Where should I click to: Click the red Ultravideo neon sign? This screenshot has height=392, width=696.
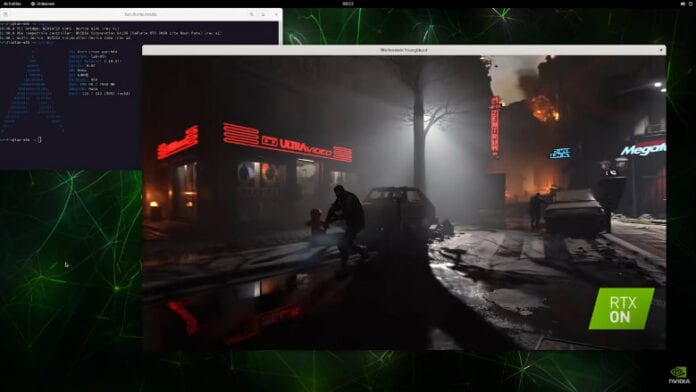tap(288, 142)
